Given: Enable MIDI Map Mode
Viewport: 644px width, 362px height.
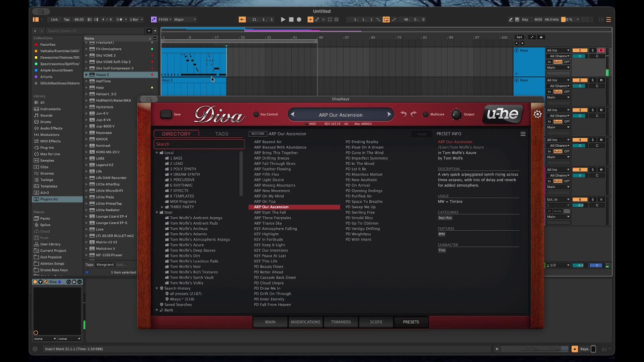Looking at the screenshot, I should point(538,20).
